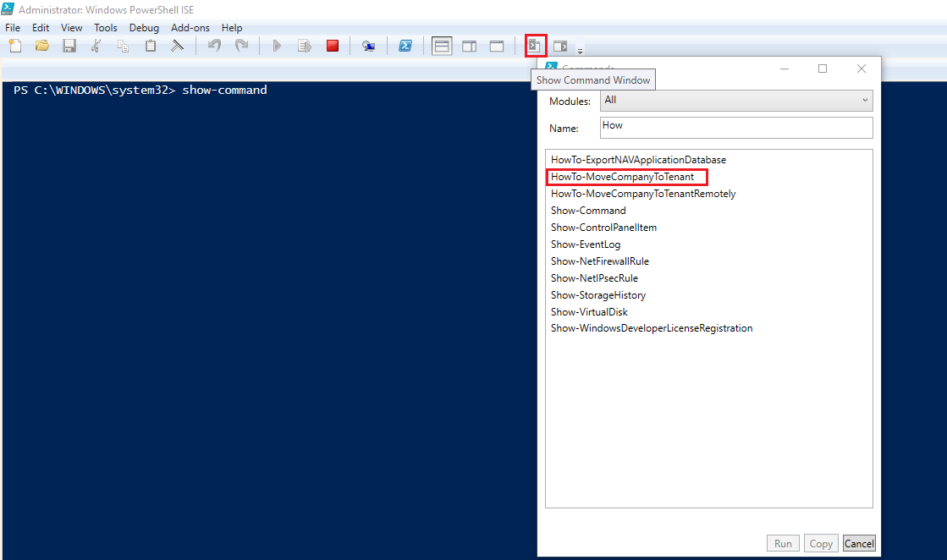The height and width of the screenshot is (560, 947).
Task: Open the Help menu
Action: (x=232, y=28)
